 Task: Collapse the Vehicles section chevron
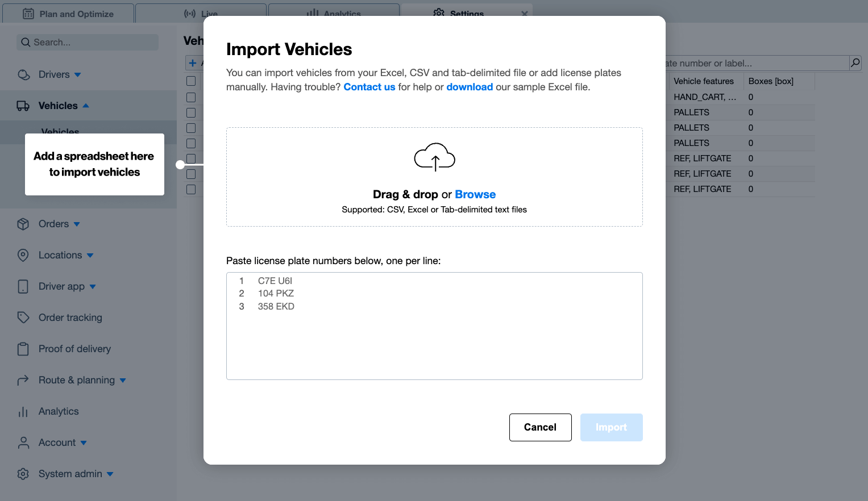click(x=86, y=105)
